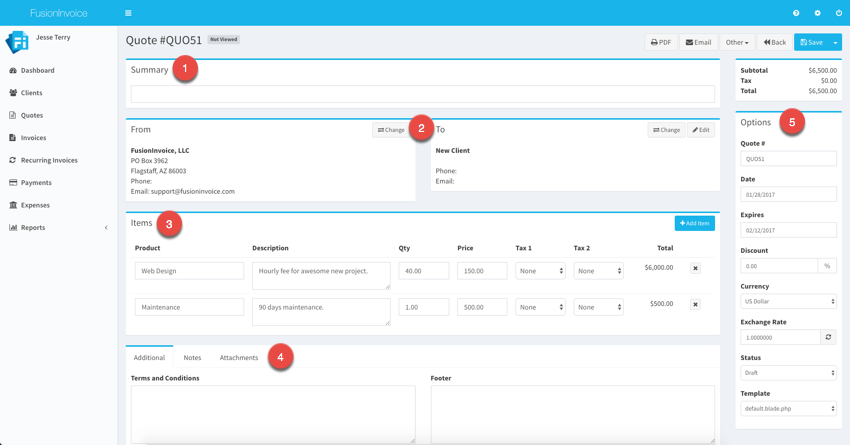Click the PDF button
This screenshot has height=445, width=850.
tap(661, 42)
